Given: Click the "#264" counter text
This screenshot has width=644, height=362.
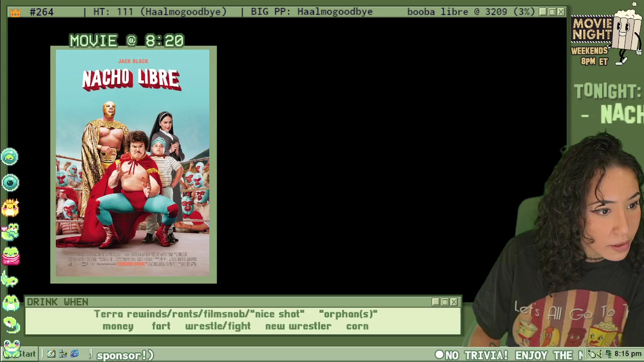Looking at the screenshot, I should pyautogui.click(x=42, y=12).
